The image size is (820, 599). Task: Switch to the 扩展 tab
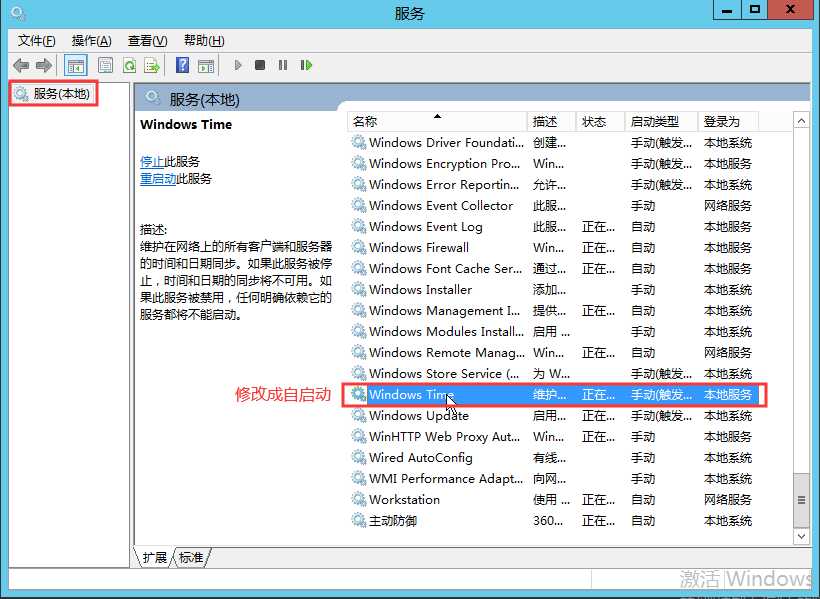coord(154,558)
